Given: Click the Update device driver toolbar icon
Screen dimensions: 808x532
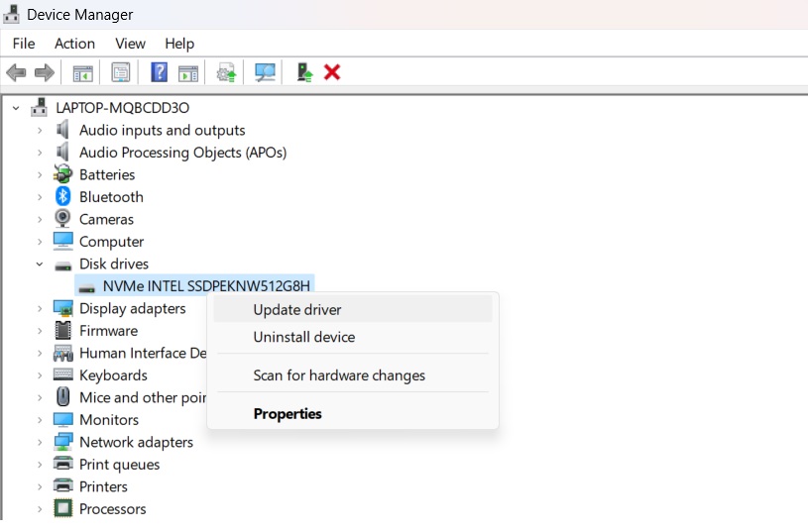Looking at the screenshot, I should (x=226, y=72).
